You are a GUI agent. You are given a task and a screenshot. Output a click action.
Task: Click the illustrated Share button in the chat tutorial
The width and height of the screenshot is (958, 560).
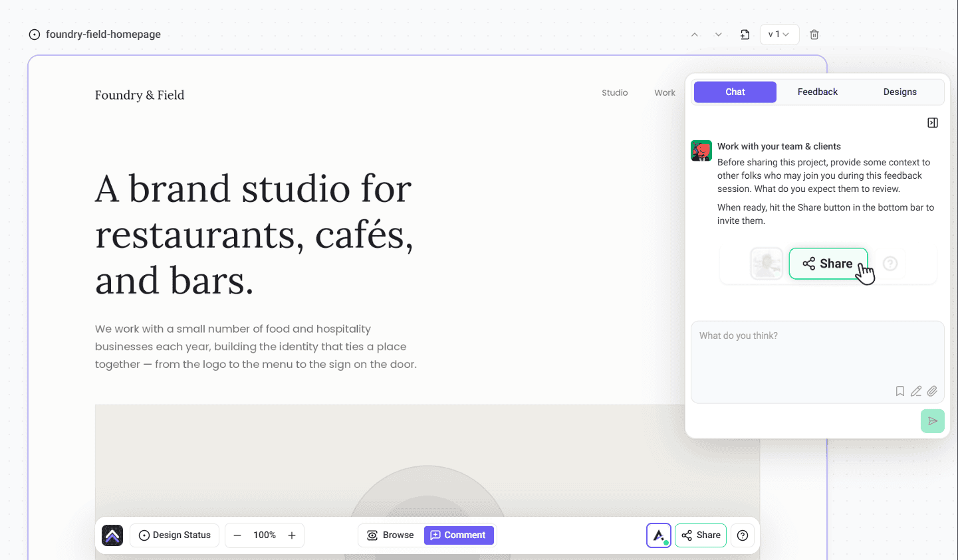pos(828,264)
